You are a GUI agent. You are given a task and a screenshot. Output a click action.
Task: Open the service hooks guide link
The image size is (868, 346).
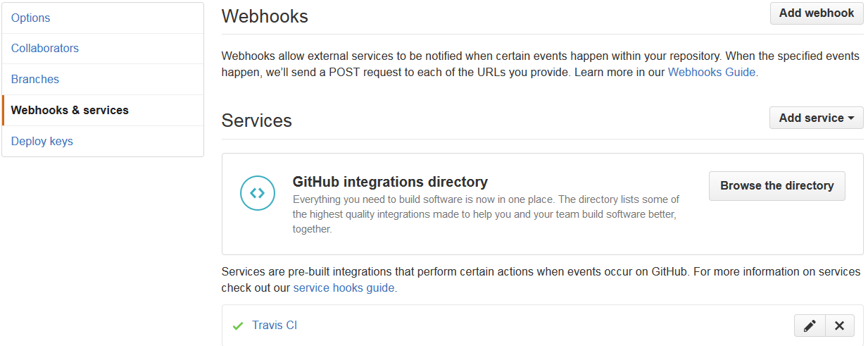[x=344, y=288]
